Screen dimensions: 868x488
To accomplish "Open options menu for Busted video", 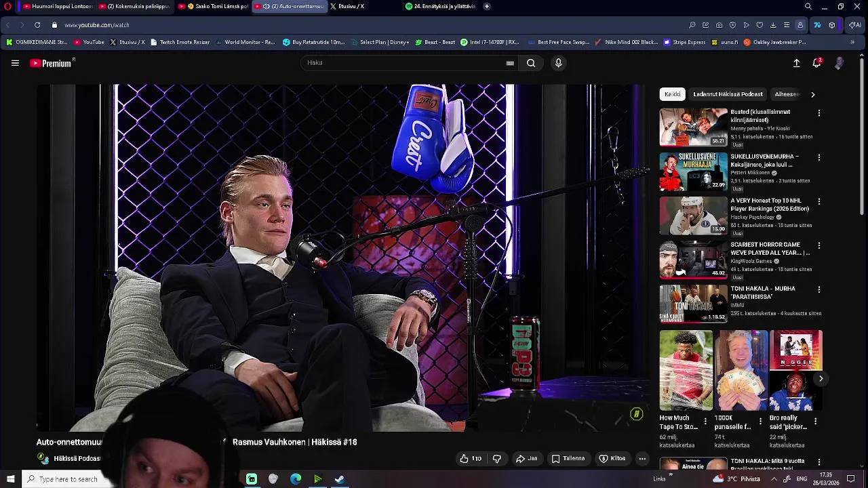I will 819,113.
